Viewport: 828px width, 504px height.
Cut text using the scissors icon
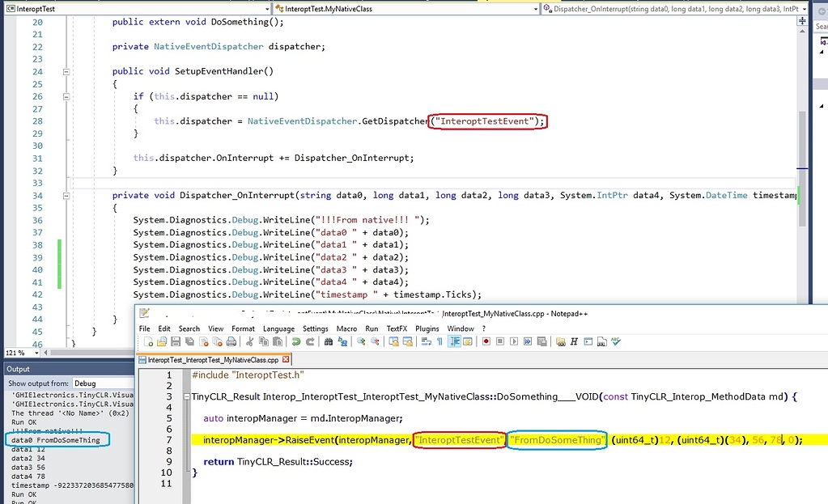click(x=251, y=342)
